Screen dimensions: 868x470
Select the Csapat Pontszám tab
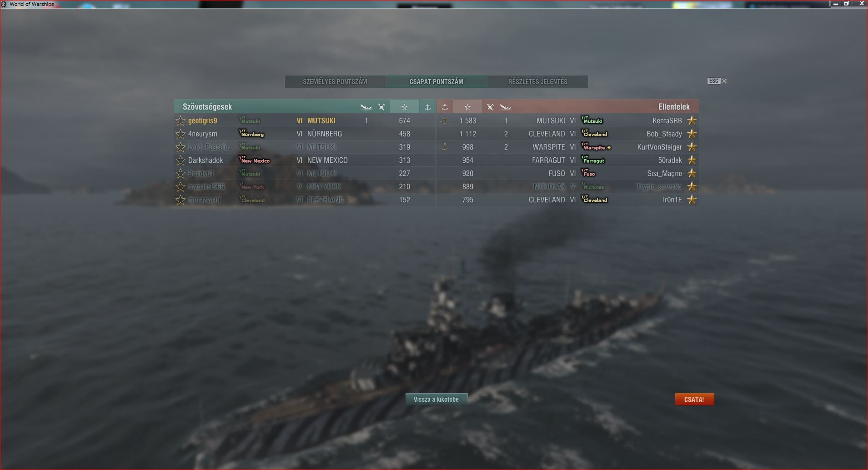point(437,81)
